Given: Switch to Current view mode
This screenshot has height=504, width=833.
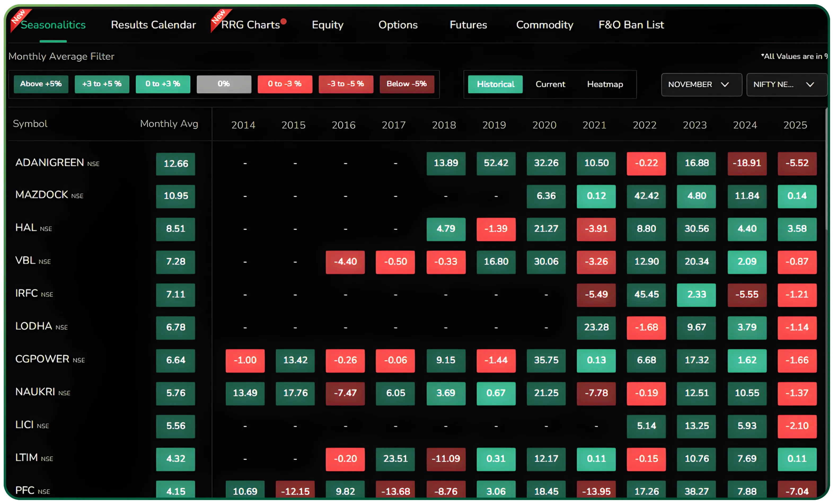Looking at the screenshot, I should pos(550,84).
